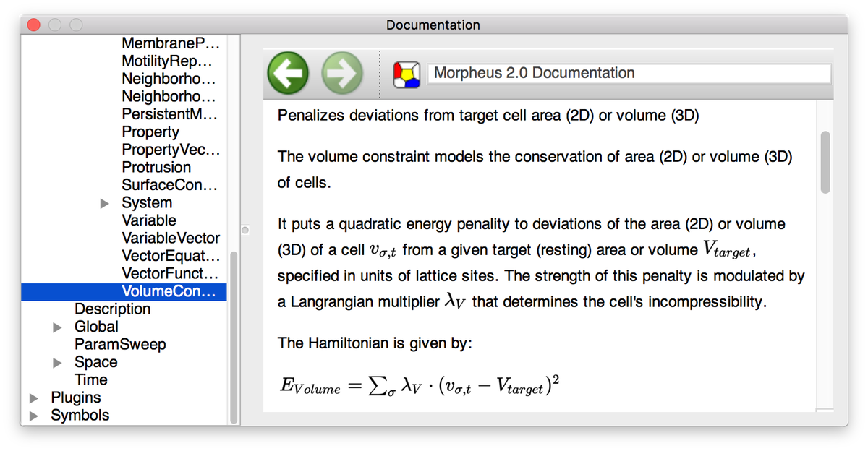Click the red close window button
This screenshot has width=868, height=451.
pyautogui.click(x=33, y=25)
